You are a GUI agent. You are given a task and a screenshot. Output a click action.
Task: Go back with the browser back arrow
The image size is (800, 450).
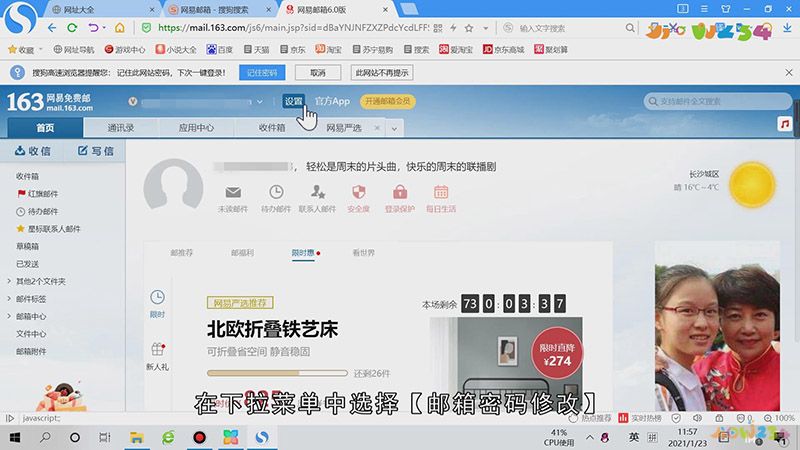(52, 28)
